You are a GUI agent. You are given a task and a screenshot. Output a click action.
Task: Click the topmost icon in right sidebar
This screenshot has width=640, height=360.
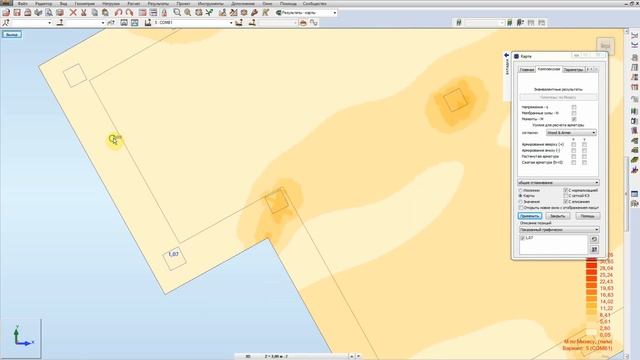point(634,36)
